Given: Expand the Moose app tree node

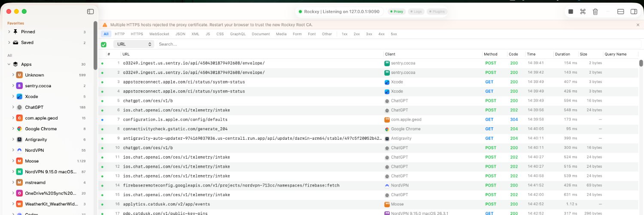Looking at the screenshot, I should [13, 161].
